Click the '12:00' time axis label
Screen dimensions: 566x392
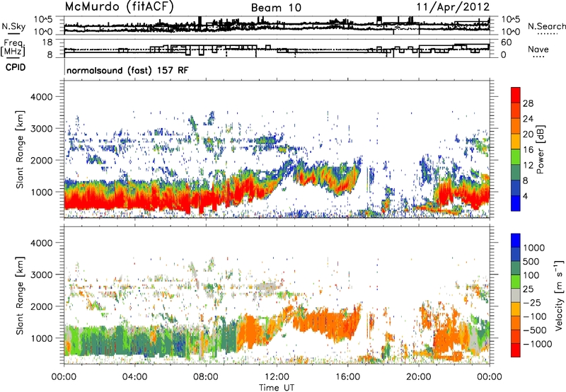point(277,377)
